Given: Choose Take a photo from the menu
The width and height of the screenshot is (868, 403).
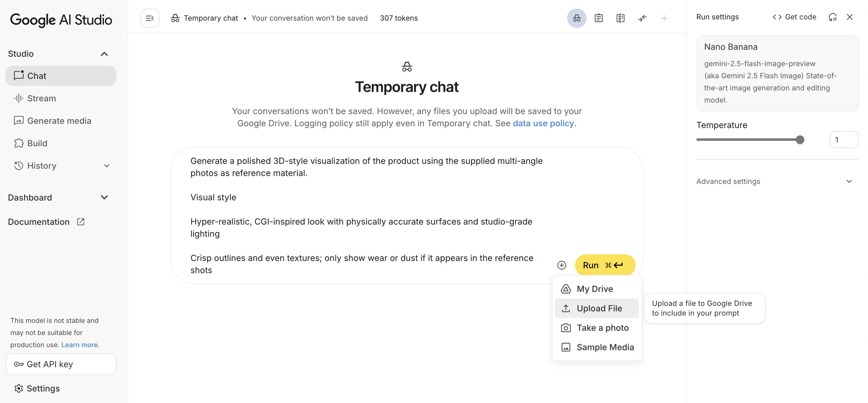Looking at the screenshot, I should pos(597,328).
